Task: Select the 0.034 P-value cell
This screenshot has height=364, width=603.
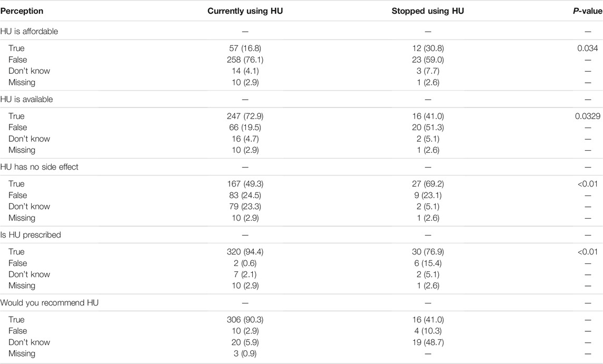Action: click(588, 48)
